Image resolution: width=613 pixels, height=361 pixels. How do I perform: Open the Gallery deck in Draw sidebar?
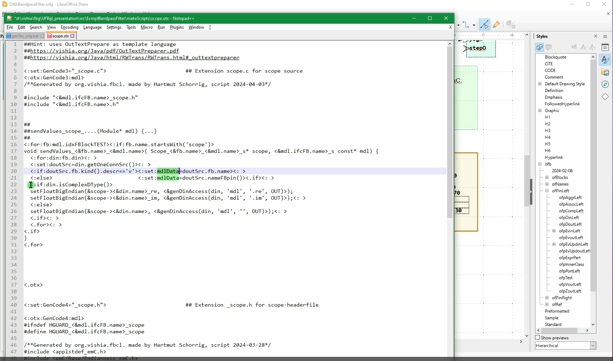coord(605,72)
